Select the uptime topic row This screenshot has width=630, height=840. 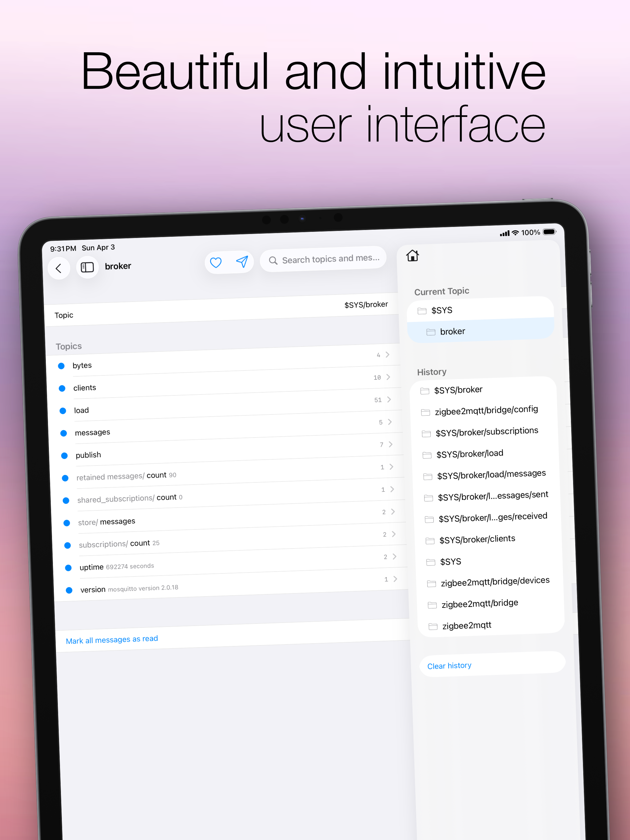tap(230, 562)
